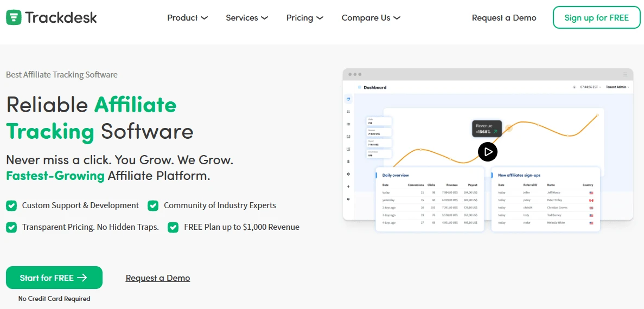Click the name Melinda White
The width and height of the screenshot is (644, 309).
(x=556, y=223)
